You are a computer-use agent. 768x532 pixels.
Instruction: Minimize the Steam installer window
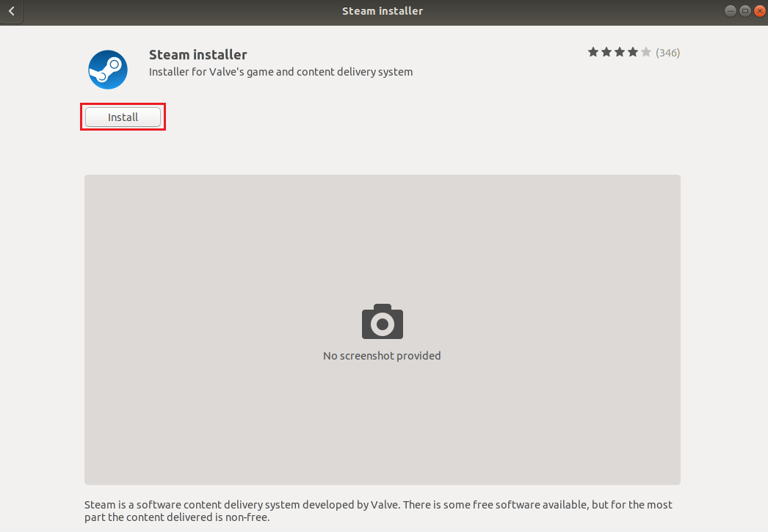[731, 11]
